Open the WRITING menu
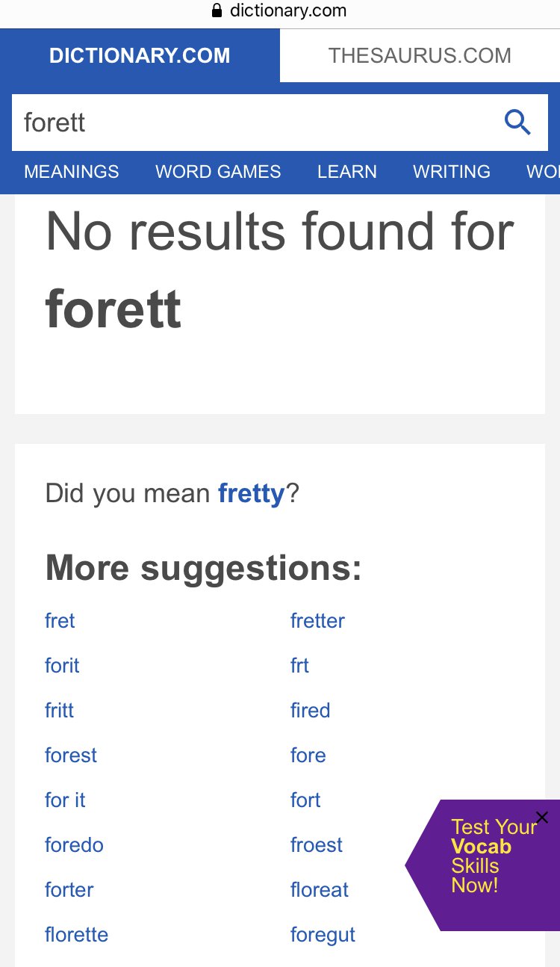Screen dimensions: 560x967 click(x=452, y=171)
